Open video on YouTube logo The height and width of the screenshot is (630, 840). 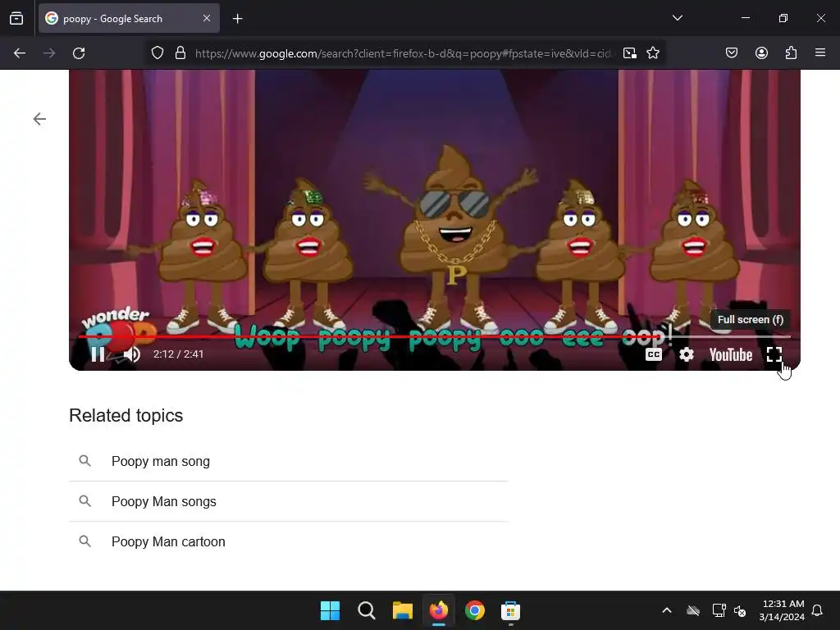pyautogui.click(x=731, y=354)
